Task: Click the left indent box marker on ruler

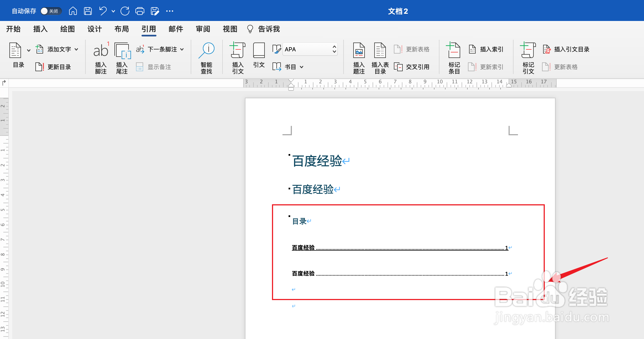Action: coord(291,89)
